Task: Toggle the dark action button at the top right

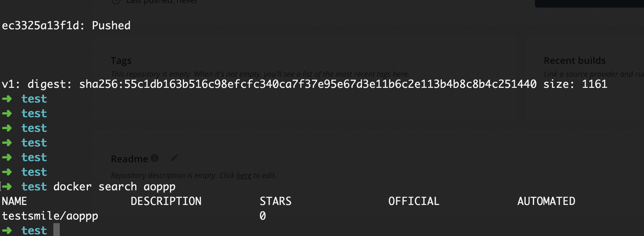Action: [589, 3]
